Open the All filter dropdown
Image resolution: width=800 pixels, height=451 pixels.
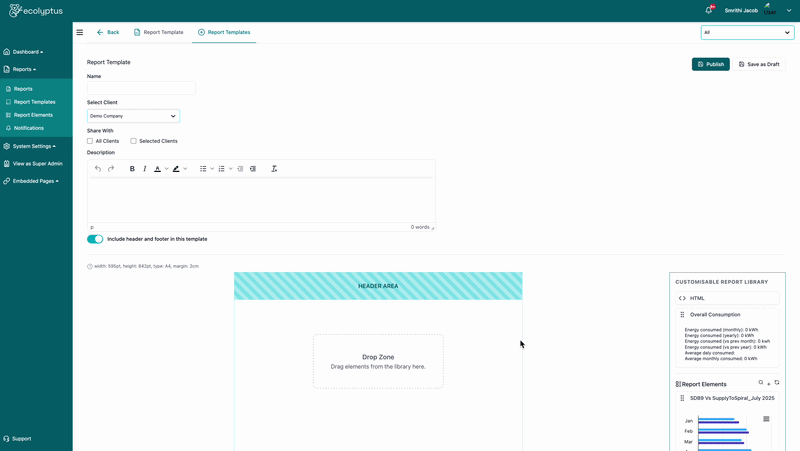[747, 32]
